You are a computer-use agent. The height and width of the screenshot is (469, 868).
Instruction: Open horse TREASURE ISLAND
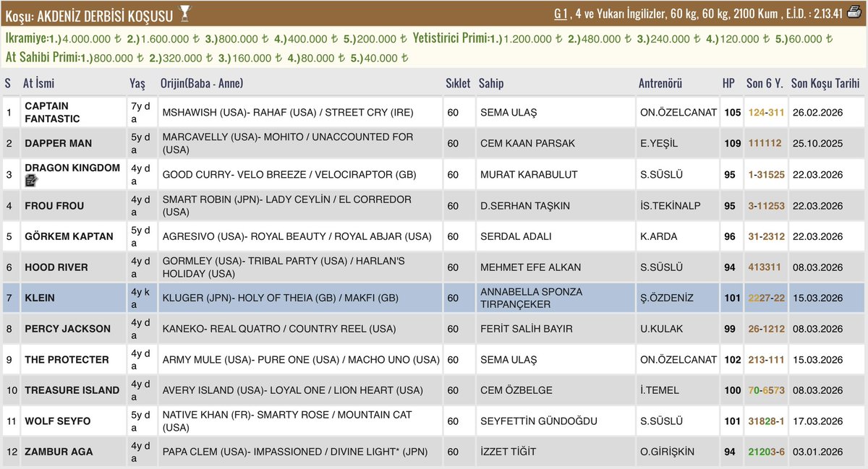click(72, 390)
